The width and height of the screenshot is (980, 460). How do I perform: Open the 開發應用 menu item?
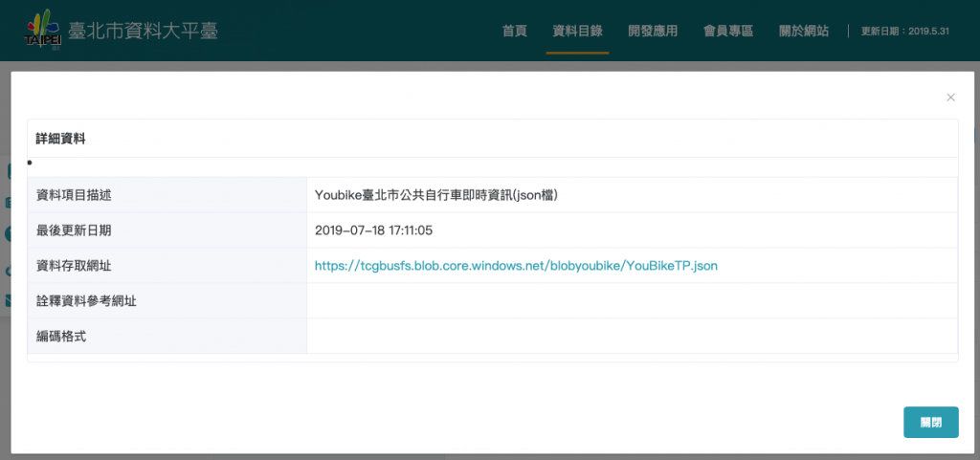653,32
